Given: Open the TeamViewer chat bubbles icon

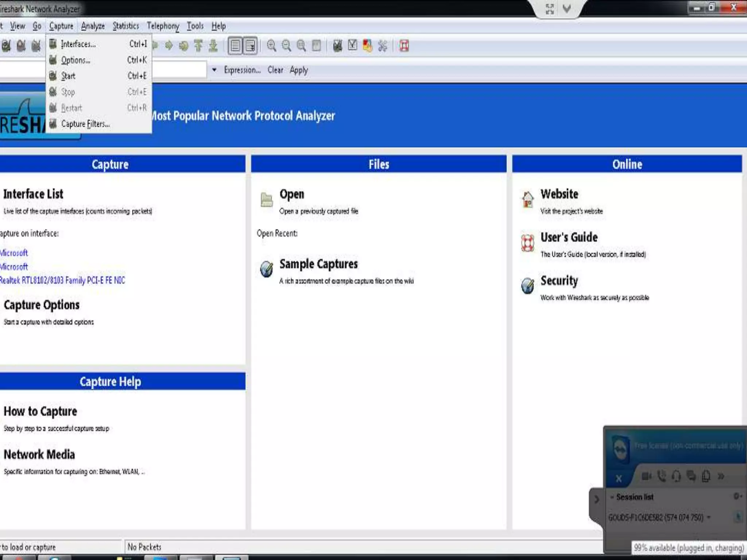Looking at the screenshot, I should click(691, 476).
